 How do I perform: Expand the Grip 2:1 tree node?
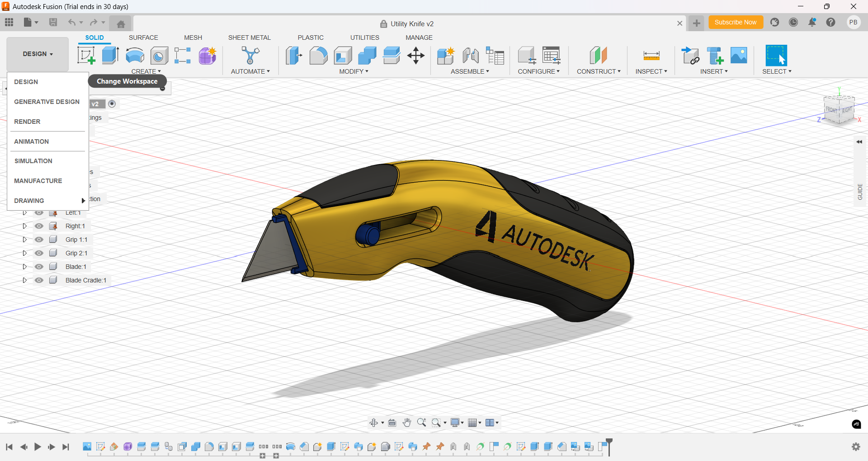[25, 253]
